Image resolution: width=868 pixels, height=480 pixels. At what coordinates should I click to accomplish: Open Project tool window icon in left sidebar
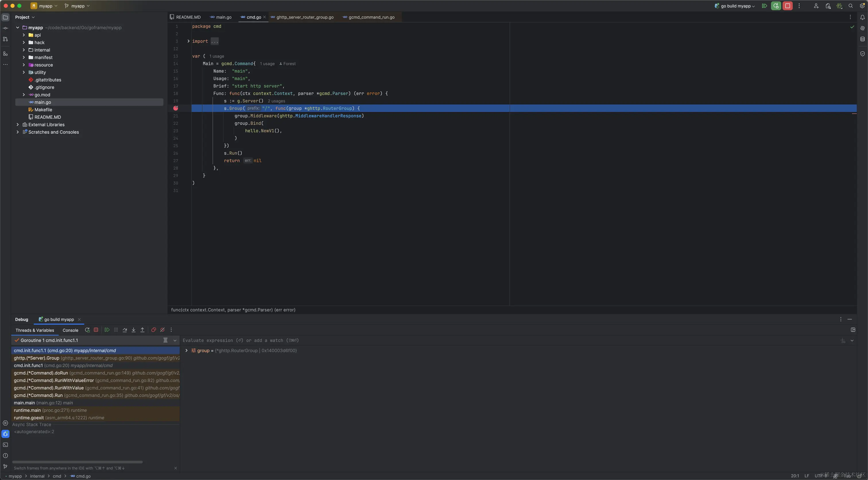(x=5, y=17)
